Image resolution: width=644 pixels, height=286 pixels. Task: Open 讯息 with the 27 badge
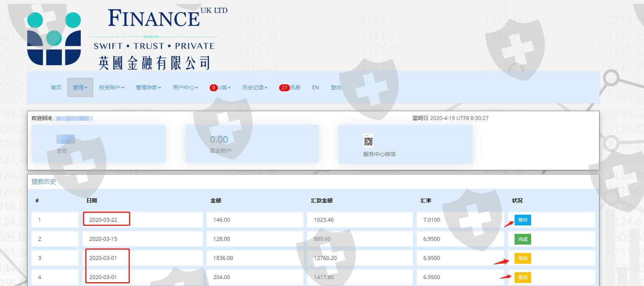coord(290,87)
